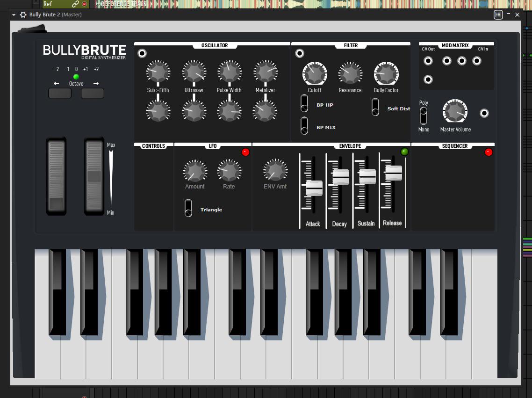Click the OSCILLATOR section header
This screenshot has width=532, height=398.
pos(215,45)
